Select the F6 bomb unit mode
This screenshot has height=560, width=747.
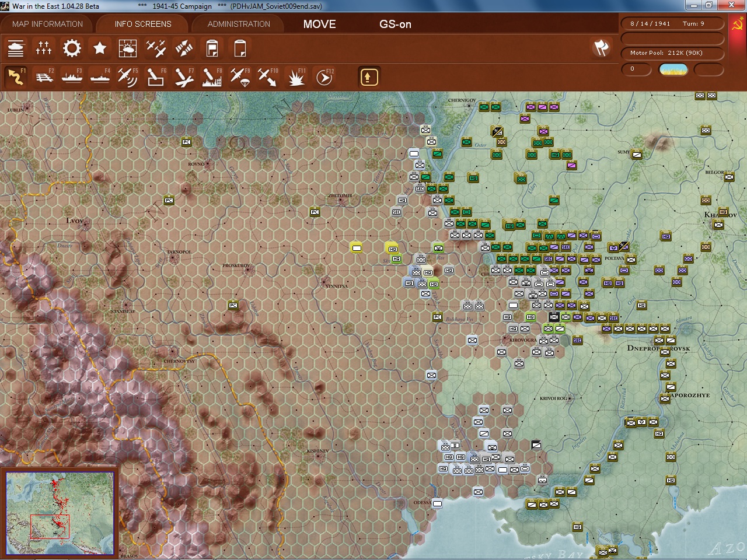pyautogui.click(x=156, y=77)
